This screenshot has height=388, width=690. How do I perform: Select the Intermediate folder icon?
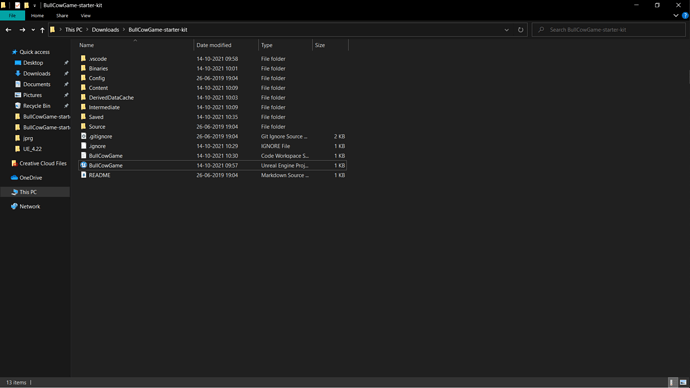(83, 107)
